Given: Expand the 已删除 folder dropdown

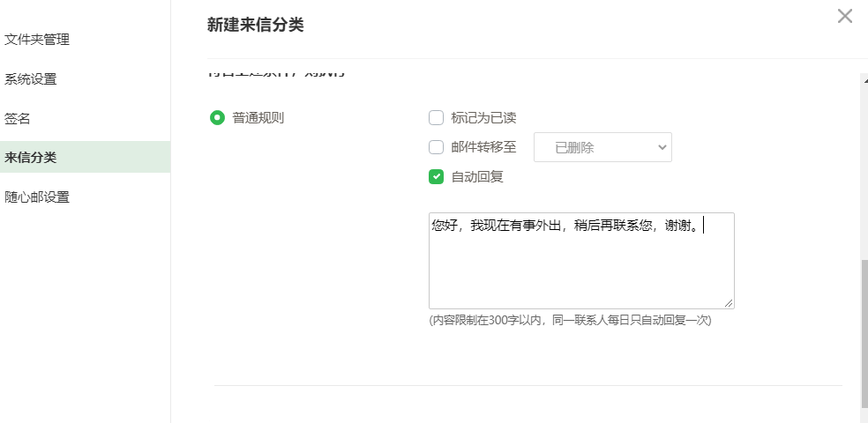Looking at the screenshot, I should click(602, 147).
